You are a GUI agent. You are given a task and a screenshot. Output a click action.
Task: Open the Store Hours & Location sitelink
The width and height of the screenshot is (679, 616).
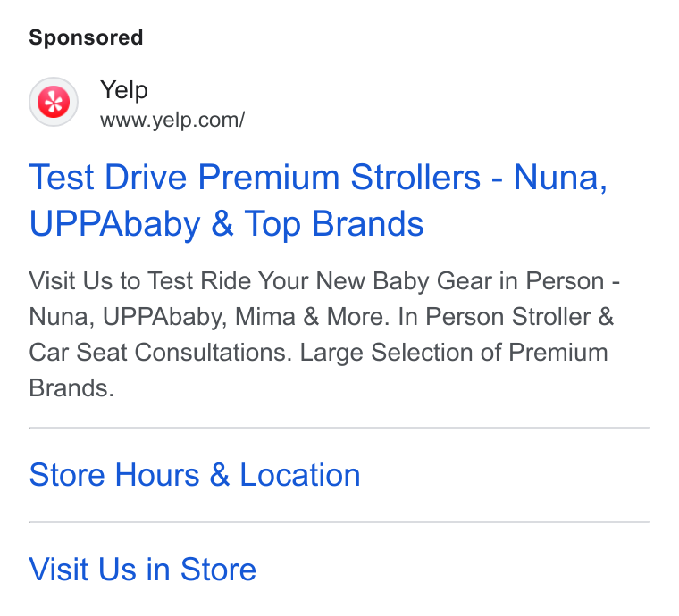click(x=195, y=475)
